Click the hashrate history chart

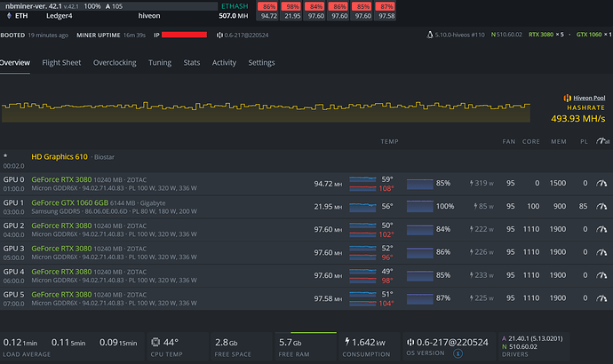click(266, 112)
